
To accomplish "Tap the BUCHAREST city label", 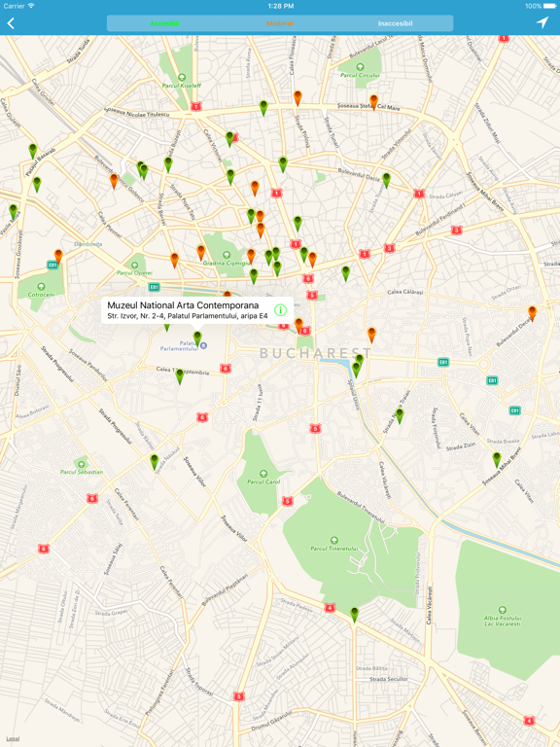I will point(316,353).
